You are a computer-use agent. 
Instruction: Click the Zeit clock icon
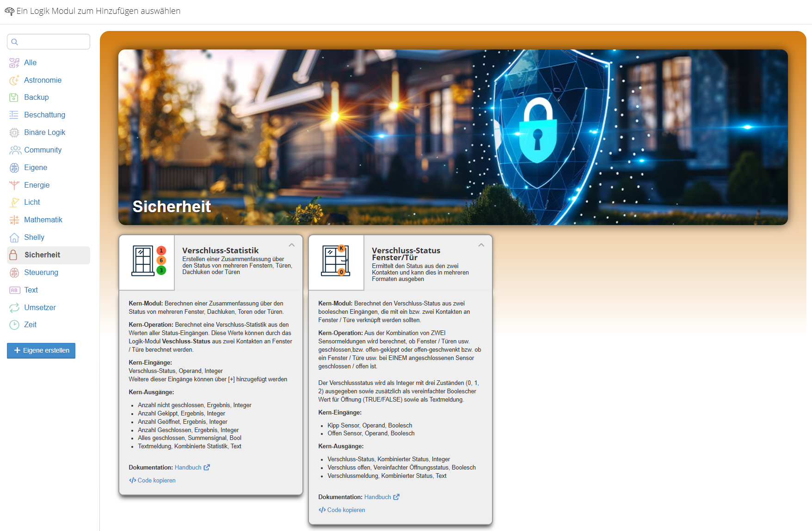click(x=14, y=325)
